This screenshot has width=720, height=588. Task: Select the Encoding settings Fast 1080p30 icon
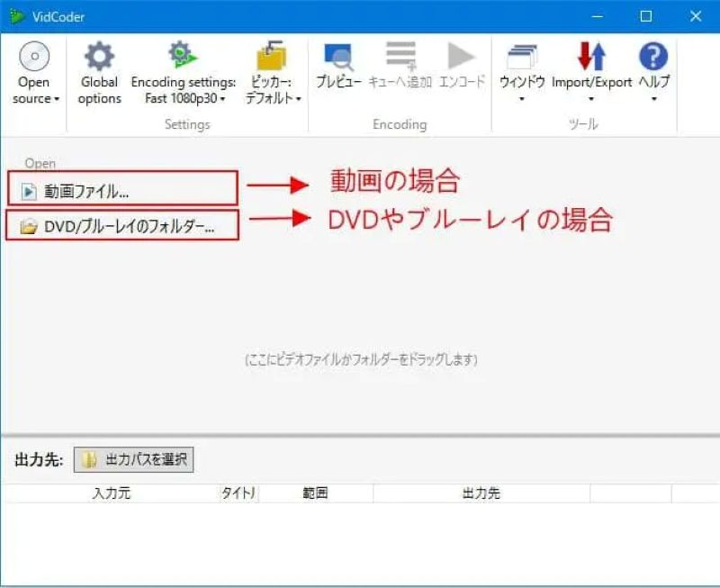pyautogui.click(x=184, y=56)
